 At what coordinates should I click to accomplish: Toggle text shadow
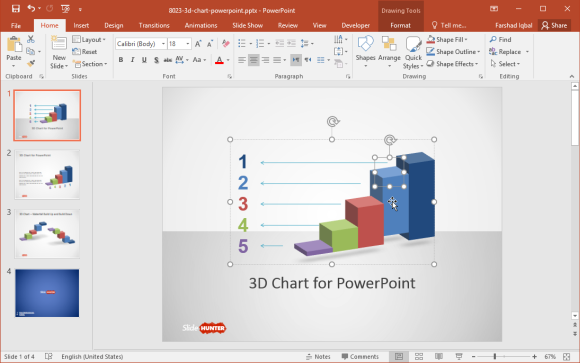156,60
